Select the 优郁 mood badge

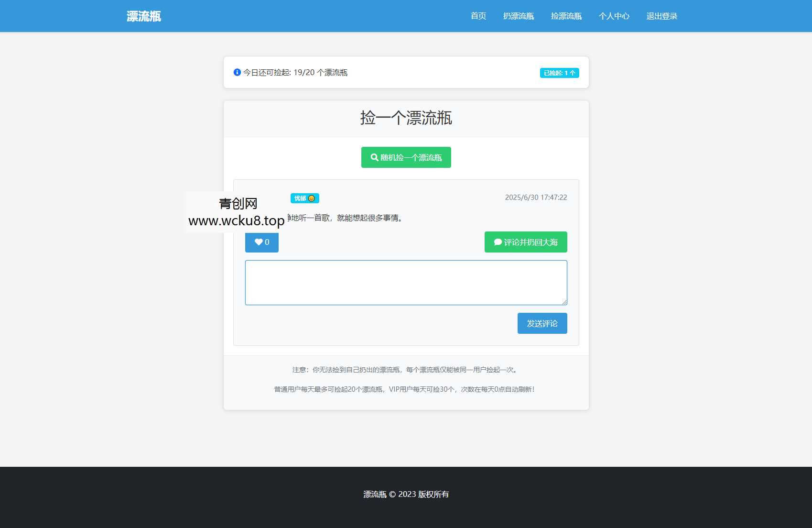(x=301, y=198)
